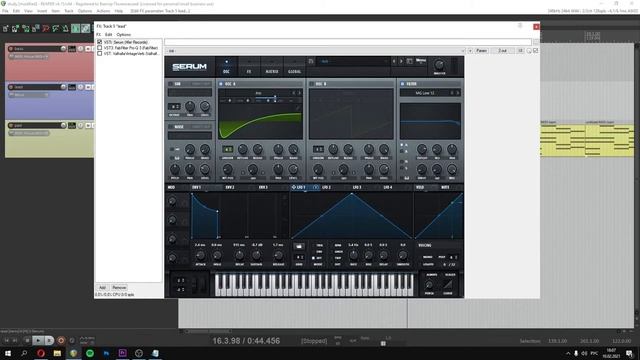This screenshot has width=640, height=360.
Task: Open the LFO 1 shape folder icon
Action: 299,246
